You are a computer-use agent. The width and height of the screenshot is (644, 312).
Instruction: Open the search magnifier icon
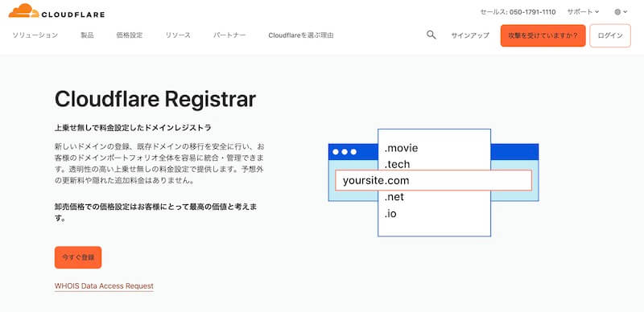pyautogui.click(x=431, y=35)
